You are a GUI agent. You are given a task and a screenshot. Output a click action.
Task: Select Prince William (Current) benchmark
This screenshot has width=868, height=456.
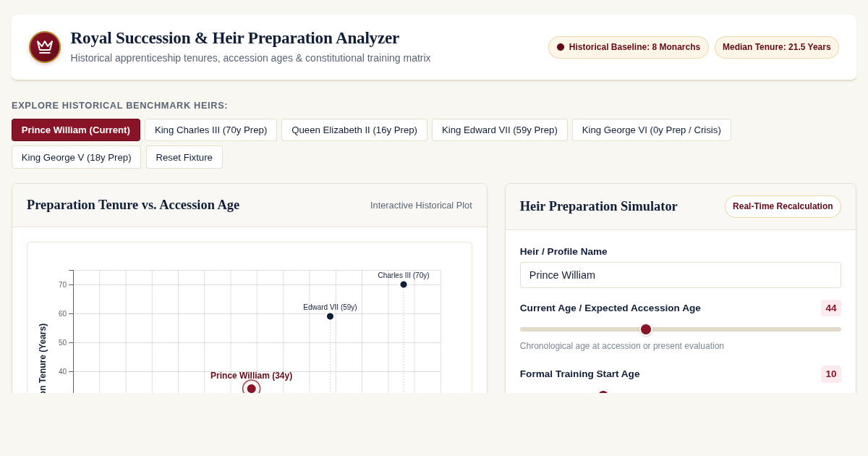tap(76, 130)
